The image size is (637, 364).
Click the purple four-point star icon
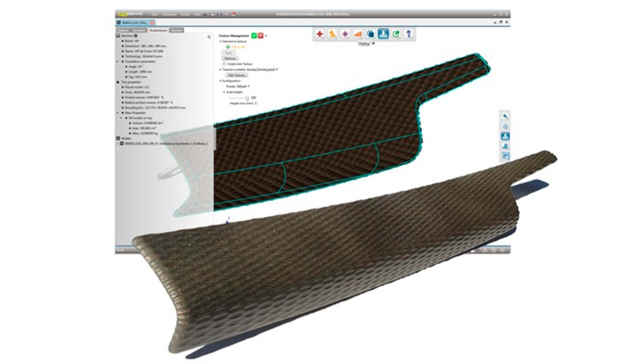click(x=345, y=34)
